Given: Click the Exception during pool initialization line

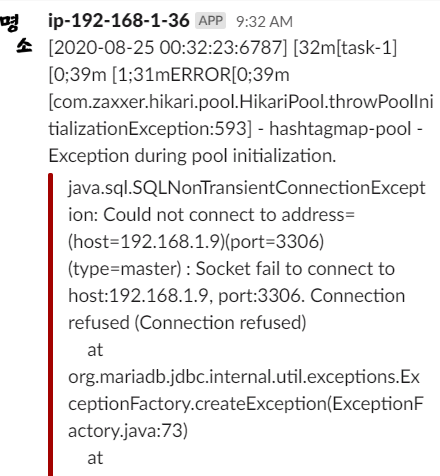Looking at the screenshot, I should [x=192, y=156].
